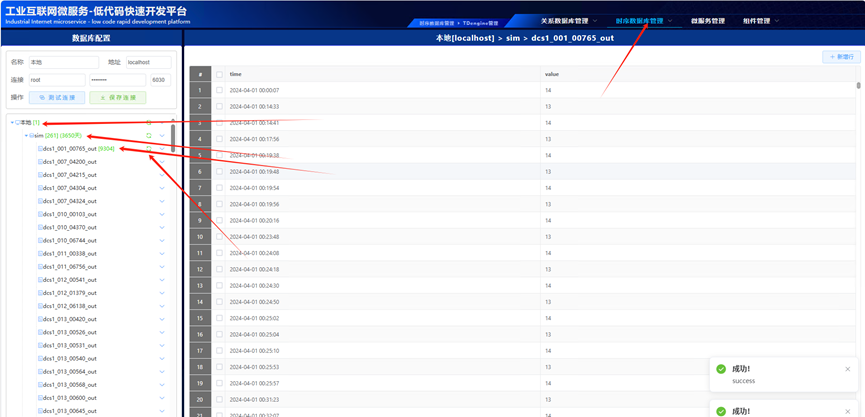Click the 测试连接 test connection button

(57, 98)
